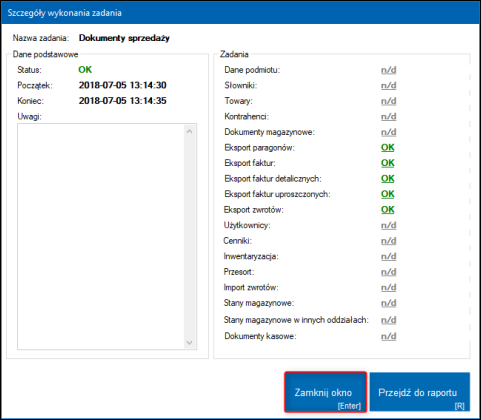Select OK status of Eksport faktur detalicznych
481x420 pixels.
point(388,179)
